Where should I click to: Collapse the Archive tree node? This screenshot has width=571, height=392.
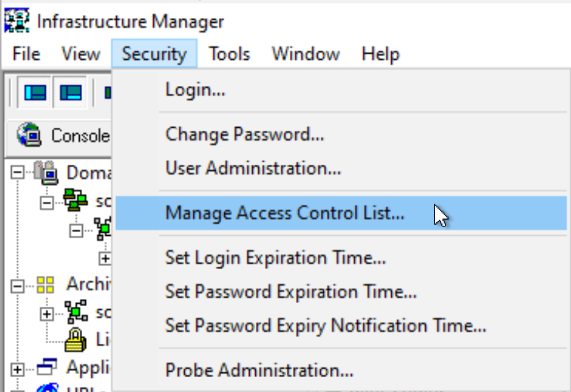[x=17, y=285]
